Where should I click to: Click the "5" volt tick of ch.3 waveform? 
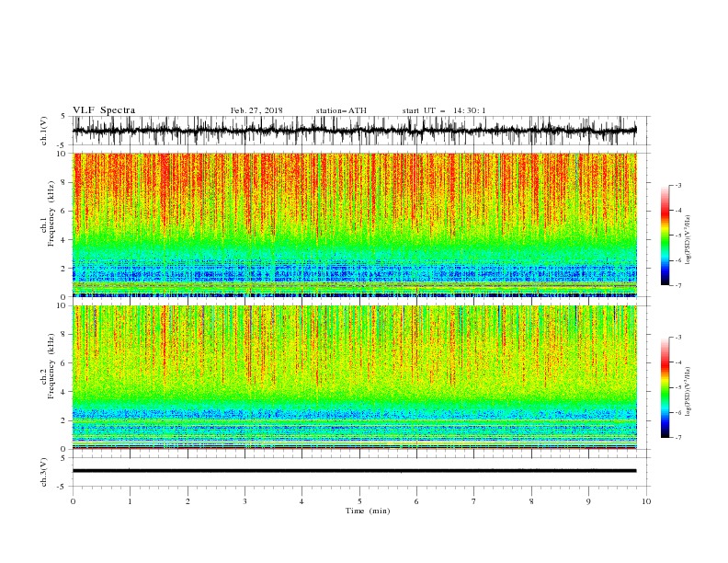63,457
